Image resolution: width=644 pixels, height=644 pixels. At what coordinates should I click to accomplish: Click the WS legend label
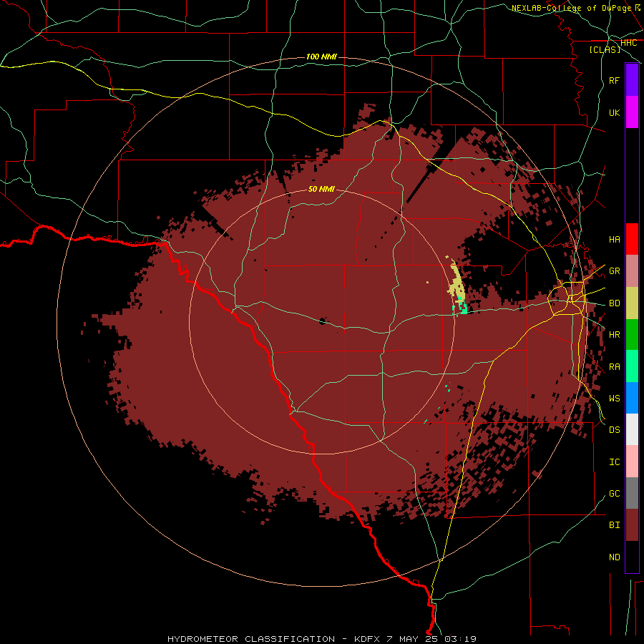[x=614, y=398]
